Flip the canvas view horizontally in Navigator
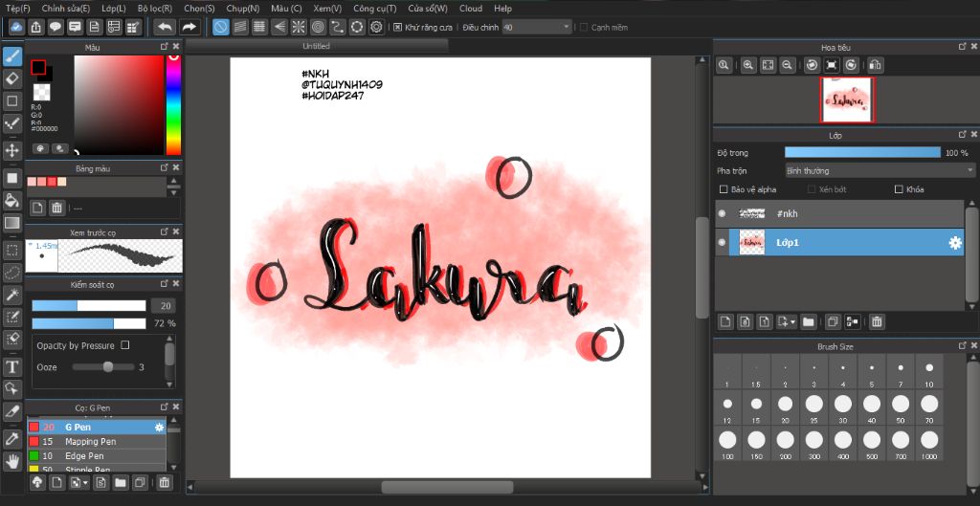Viewport: 980px width, 506px height. pyautogui.click(x=875, y=65)
